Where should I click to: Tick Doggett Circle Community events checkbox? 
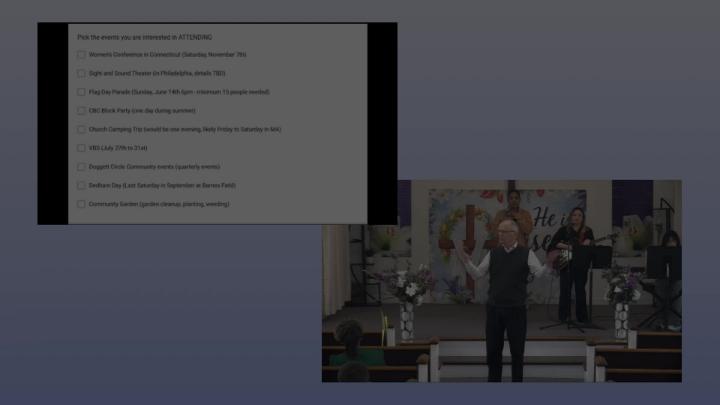click(x=82, y=167)
